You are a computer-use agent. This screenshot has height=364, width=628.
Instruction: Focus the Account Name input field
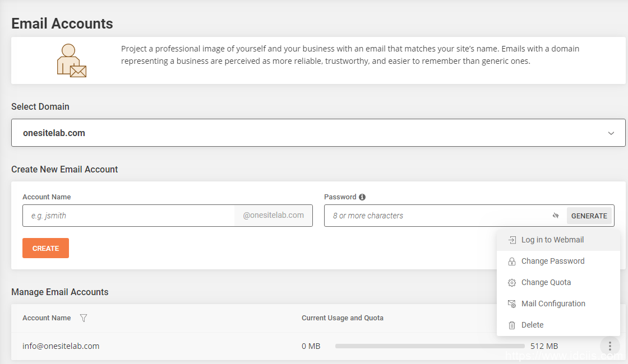pos(128,216)
